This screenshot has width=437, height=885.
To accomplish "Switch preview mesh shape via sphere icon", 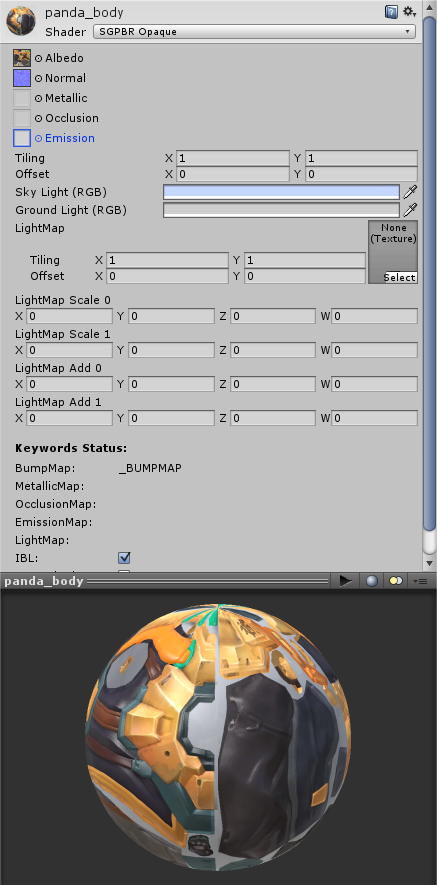I will click(372, 581).
